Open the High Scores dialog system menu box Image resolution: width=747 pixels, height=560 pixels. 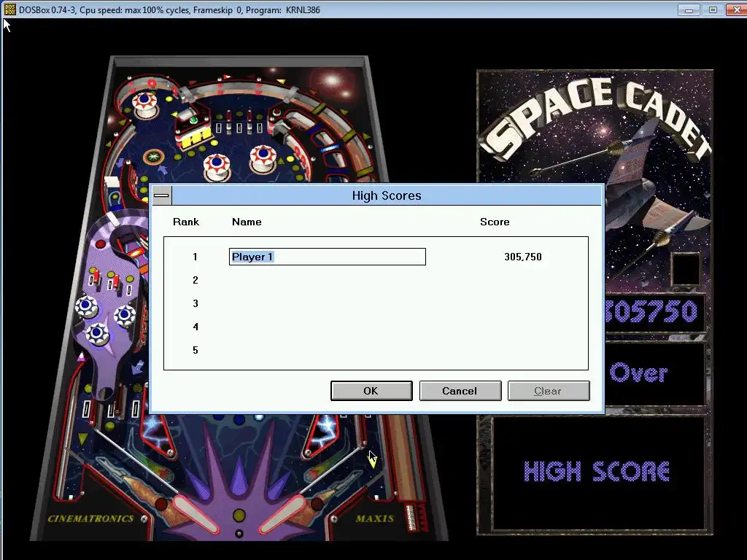pos(162,195)
